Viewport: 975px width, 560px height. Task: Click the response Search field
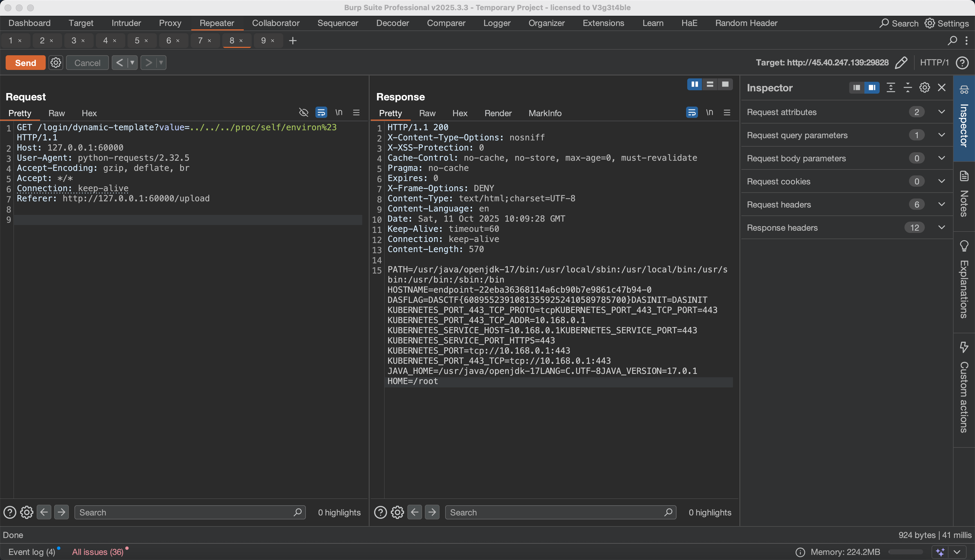pyautogui.click(x=554, y=512)
